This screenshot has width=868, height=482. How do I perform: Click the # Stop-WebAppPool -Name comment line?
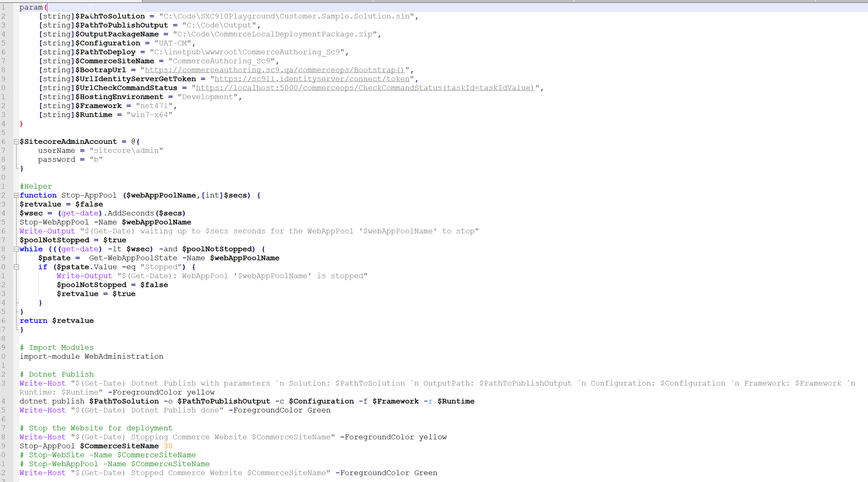115,464
